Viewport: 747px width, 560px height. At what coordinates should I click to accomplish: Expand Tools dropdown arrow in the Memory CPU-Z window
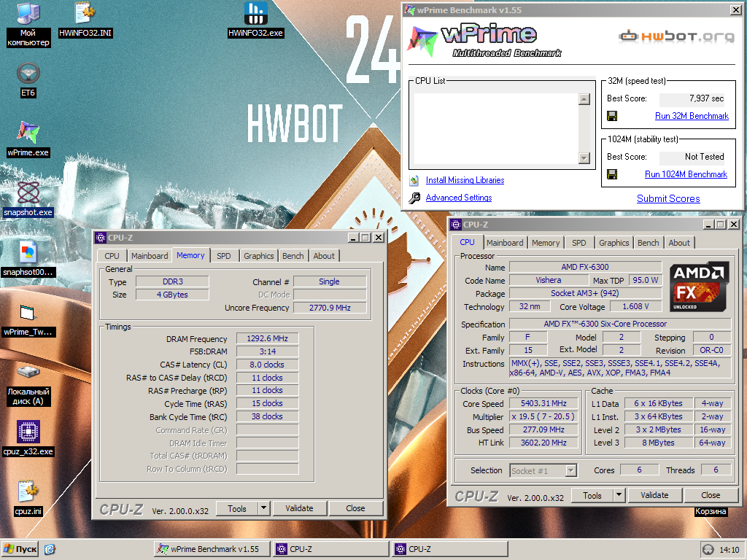264,508
